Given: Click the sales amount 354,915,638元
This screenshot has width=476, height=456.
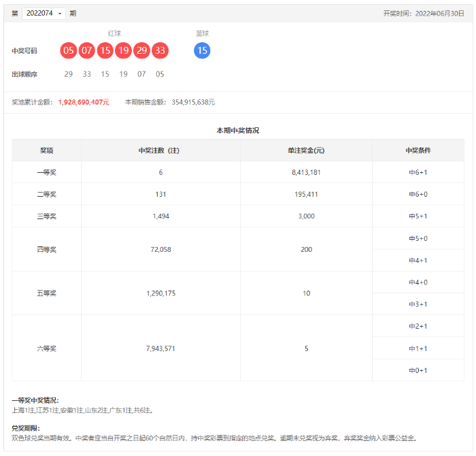Looking at the screenshot, I should pyautogui.click(x=192, y=102).
